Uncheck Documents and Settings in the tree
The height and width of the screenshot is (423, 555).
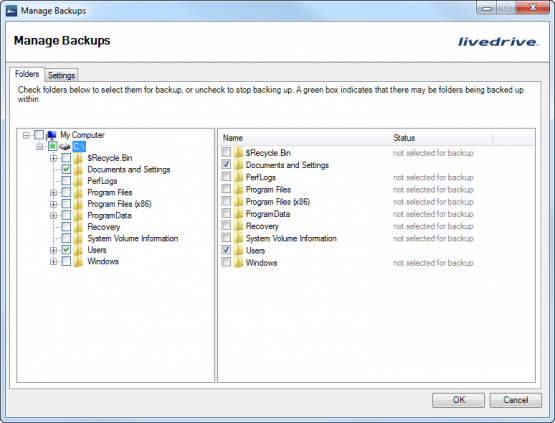66,169
